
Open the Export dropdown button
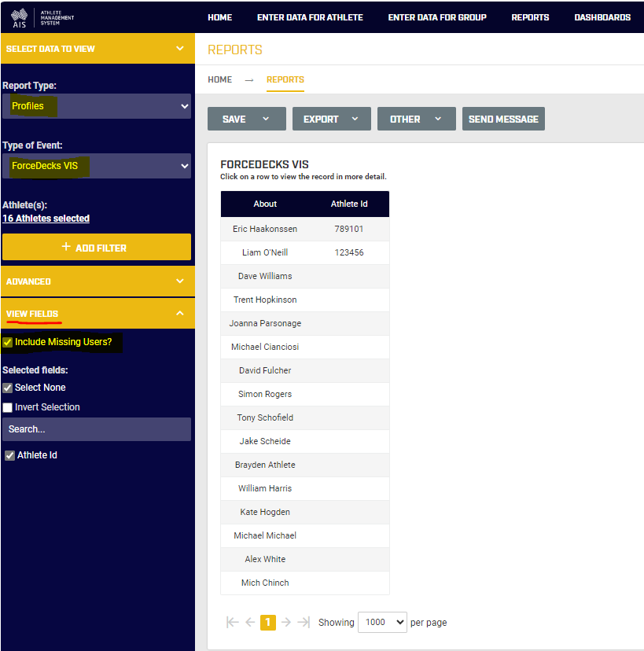tap(331, 119)
